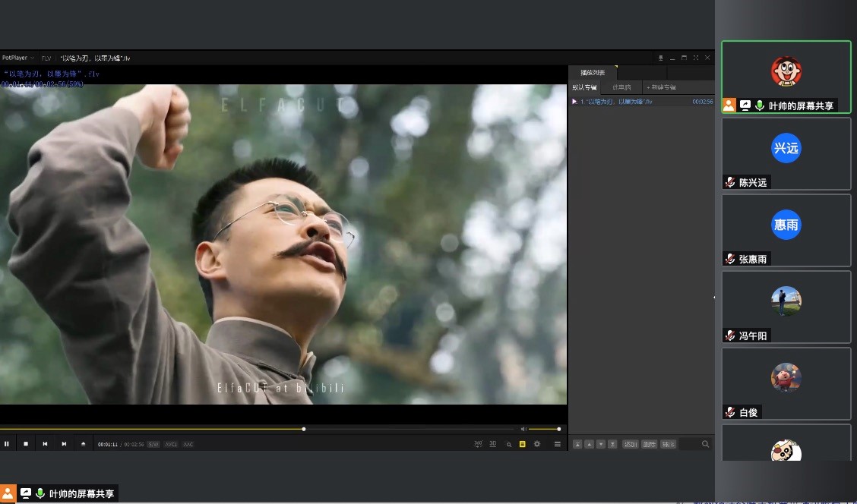Screen dimensions: 857x504
Task: Click the 张惠雨 name label
Action: [753, 260]
